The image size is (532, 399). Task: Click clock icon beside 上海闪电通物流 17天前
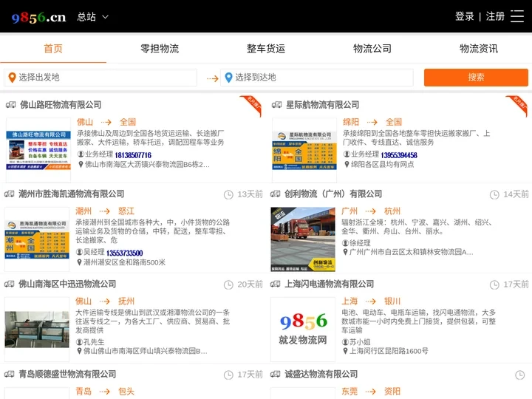(x=494, y=284)
